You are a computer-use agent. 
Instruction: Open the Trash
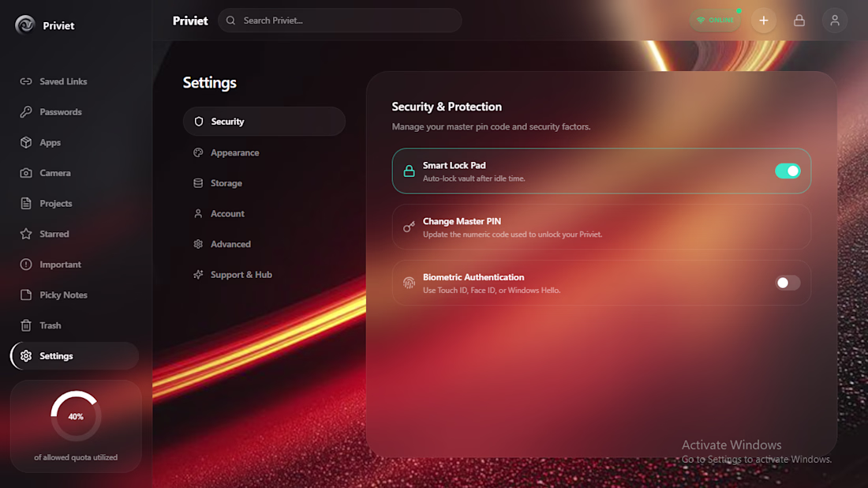(x=74, y=325)
